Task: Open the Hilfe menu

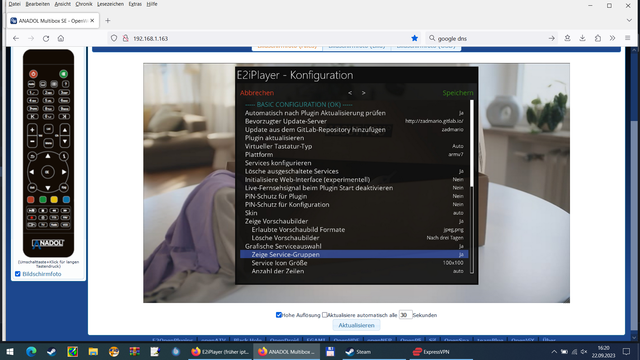Action: (x=152, y=4)
